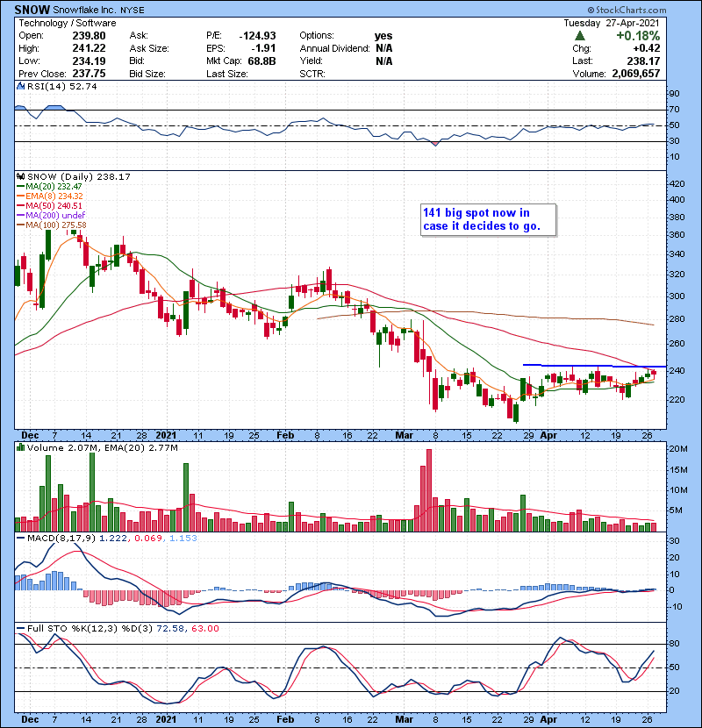Click the P/E value -124.93

click(257, 36)
